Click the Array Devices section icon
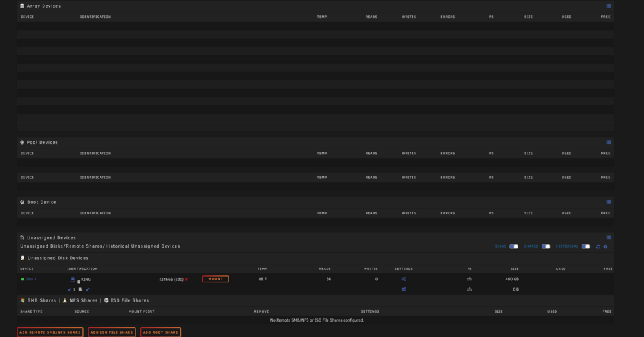644x337 pixels. pyautogui.click(x=22, y=6)
